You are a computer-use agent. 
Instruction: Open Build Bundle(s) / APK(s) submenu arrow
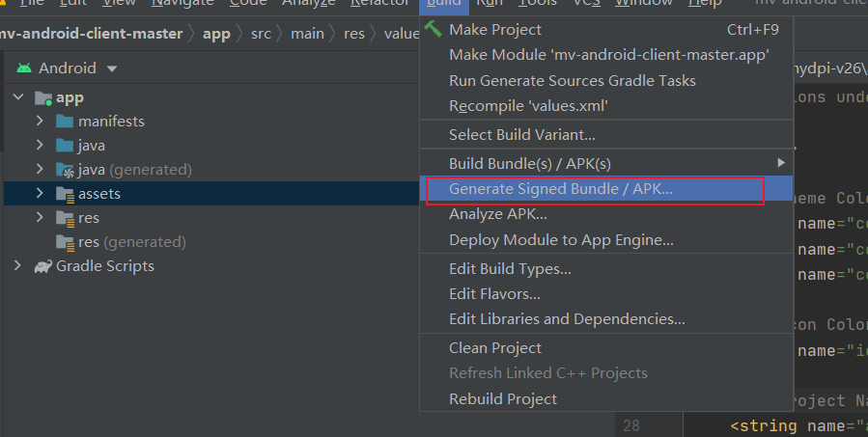pos(780,163)
